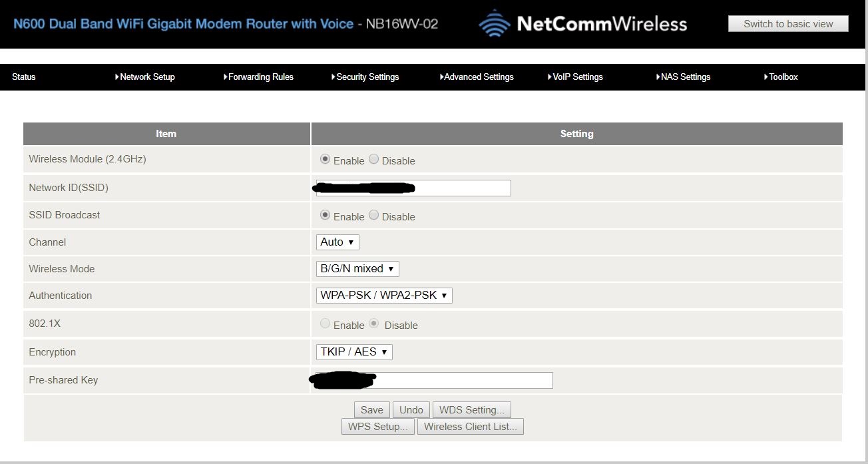The width and height of the screenshot is (868, 464).
Task: Open the NAS Settings menu
Action: pos(683,77)
